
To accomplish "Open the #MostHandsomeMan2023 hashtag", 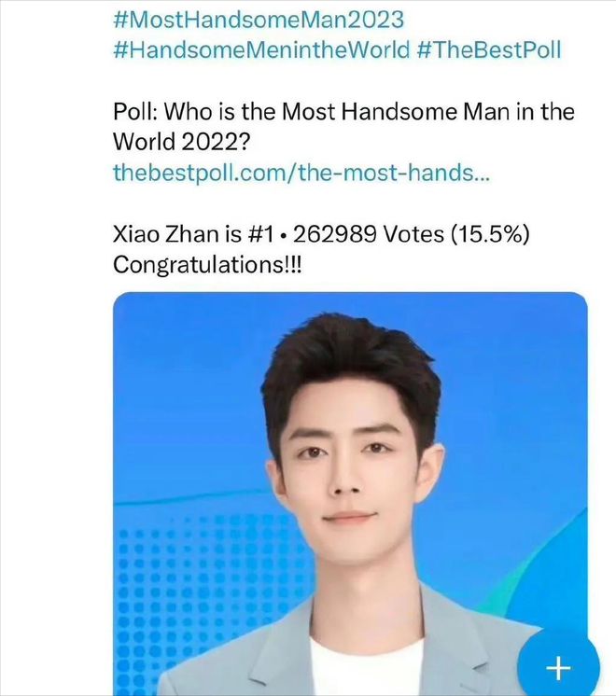I will click(259, 20).
